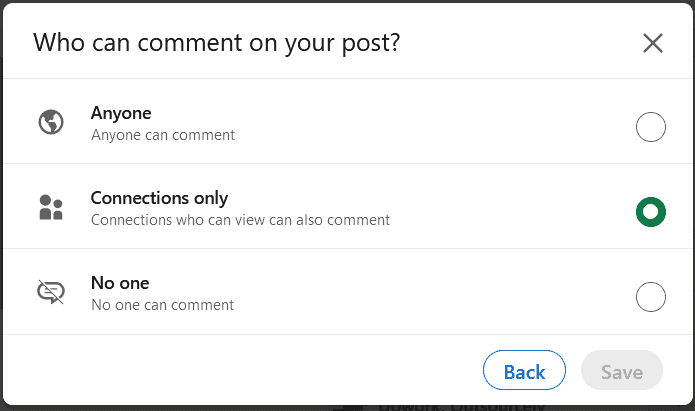Click the greyed-out Save button
695x411 pixels.
tap(621, 370)
